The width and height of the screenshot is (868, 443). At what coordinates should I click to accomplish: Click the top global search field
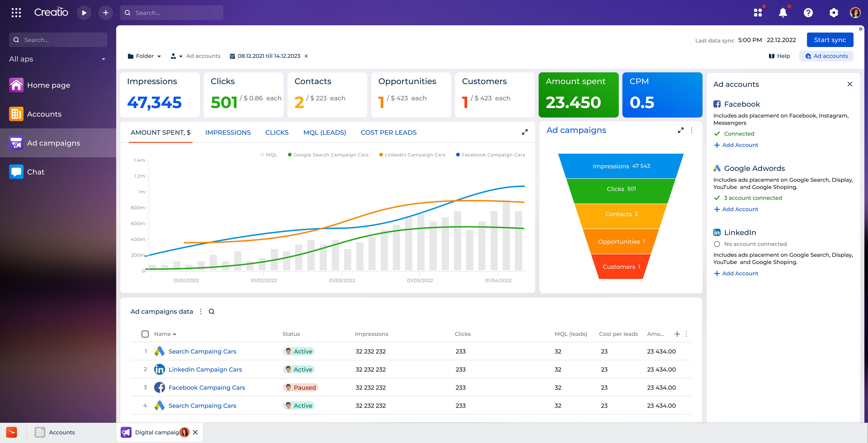(x=172, y=13)
